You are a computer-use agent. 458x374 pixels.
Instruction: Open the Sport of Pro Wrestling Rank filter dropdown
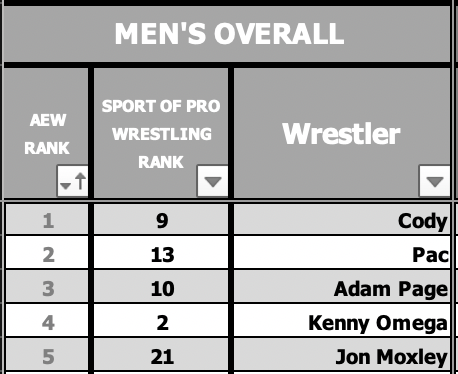213,181
